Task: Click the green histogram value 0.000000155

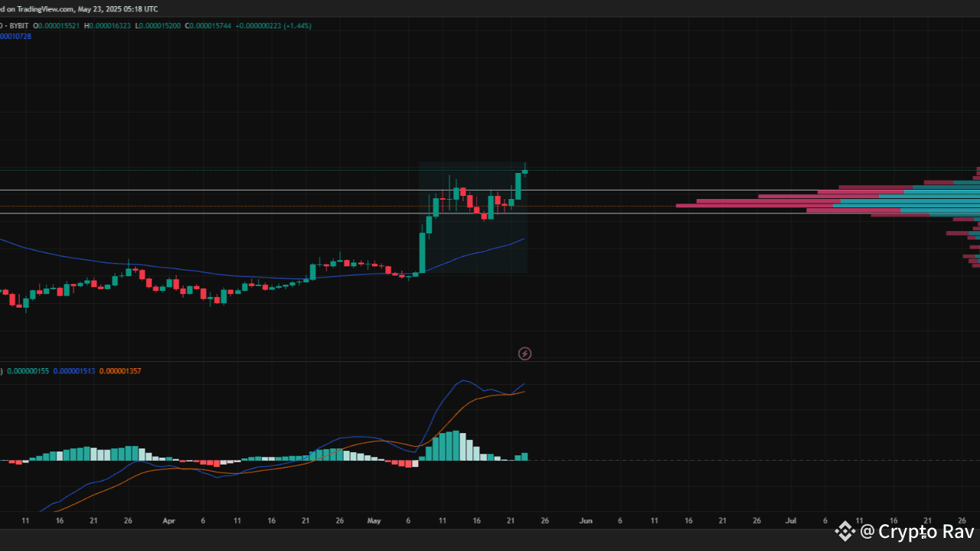Action: pyautogui.click(x=28, y=370)
